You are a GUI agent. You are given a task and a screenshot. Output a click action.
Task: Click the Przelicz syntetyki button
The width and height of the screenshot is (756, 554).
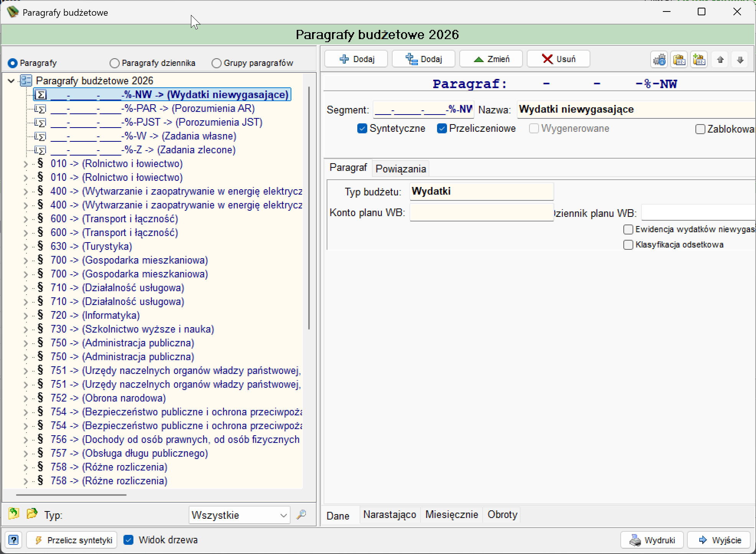coord(72,540)
